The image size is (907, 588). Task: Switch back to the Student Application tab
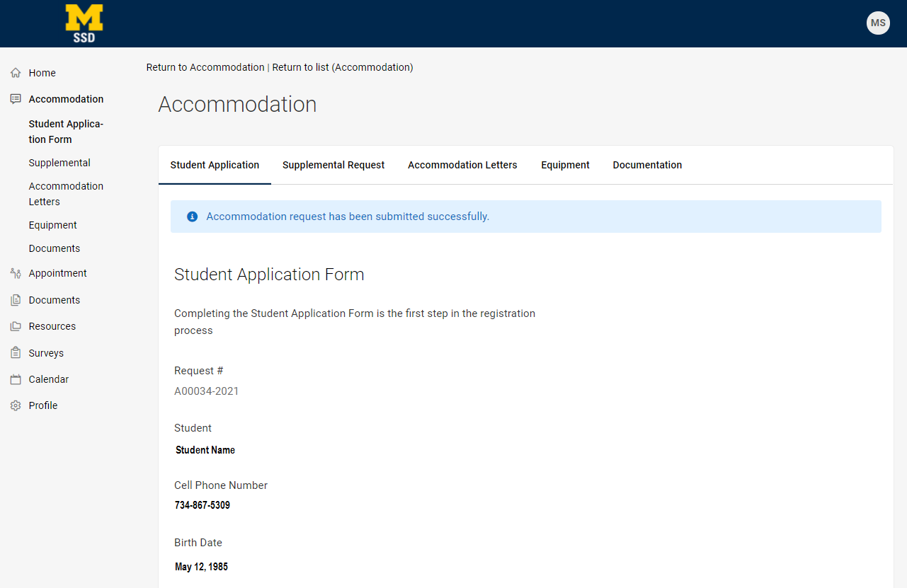(x=215, y=165)
